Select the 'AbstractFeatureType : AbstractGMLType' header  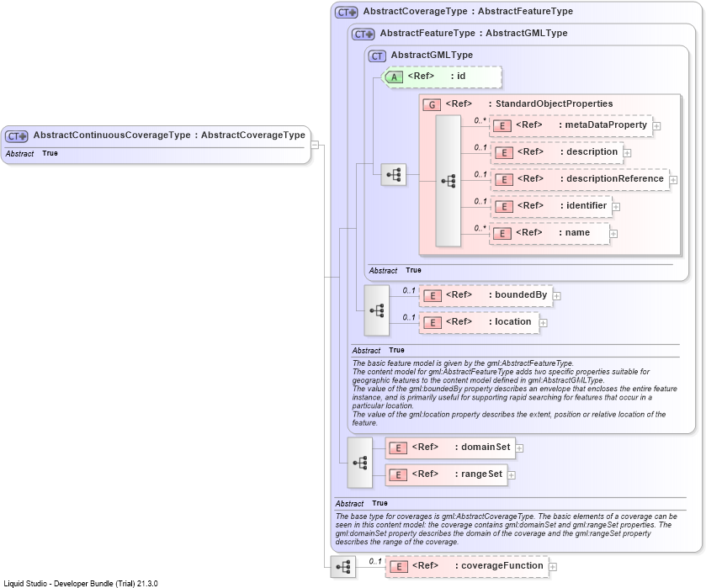click(x=474, y=33)
